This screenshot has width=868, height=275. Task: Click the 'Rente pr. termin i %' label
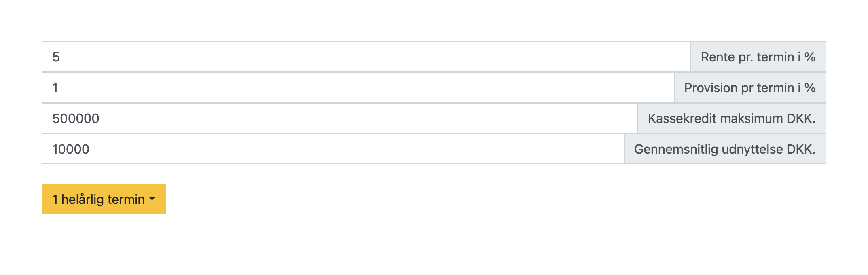pos(758,57)
